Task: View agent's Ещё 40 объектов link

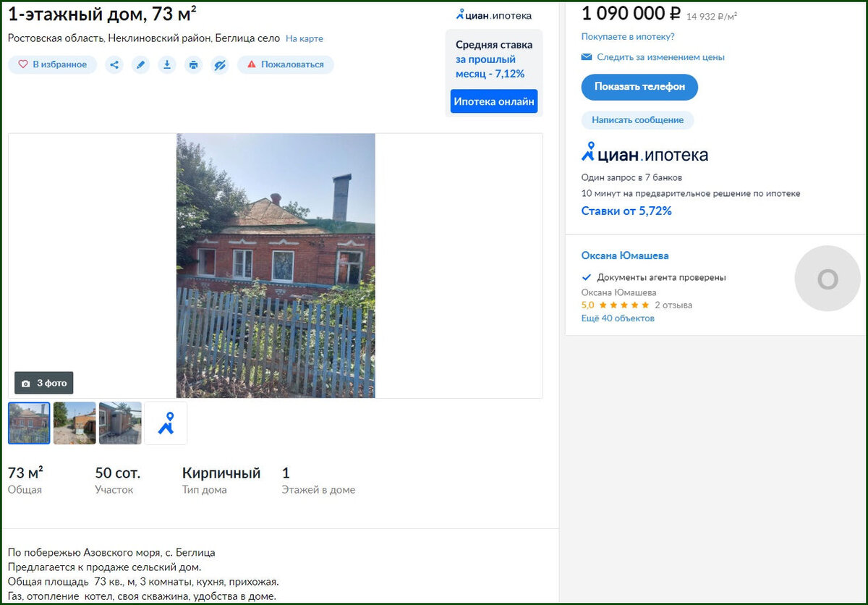Action: 618,318
